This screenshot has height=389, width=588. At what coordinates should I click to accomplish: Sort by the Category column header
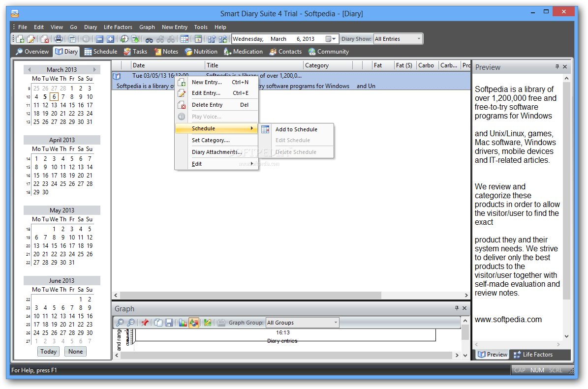(328, 65)
